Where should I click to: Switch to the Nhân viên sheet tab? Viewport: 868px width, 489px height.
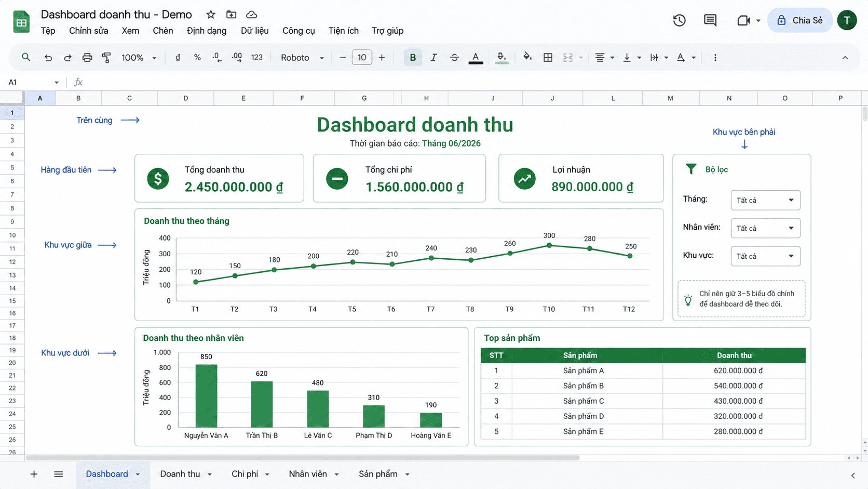click(x=308, y=474)
